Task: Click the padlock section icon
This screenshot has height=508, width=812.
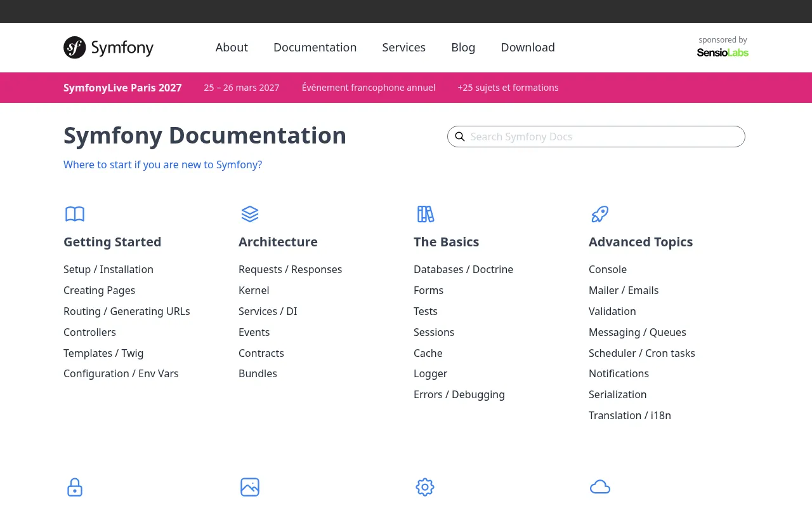Action: coord(75,487)
